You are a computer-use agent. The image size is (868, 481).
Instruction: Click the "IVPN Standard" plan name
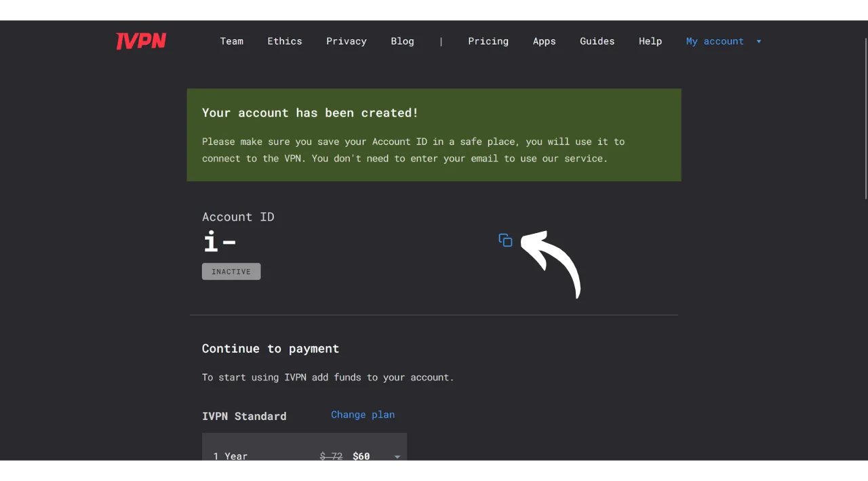point(244,416)
